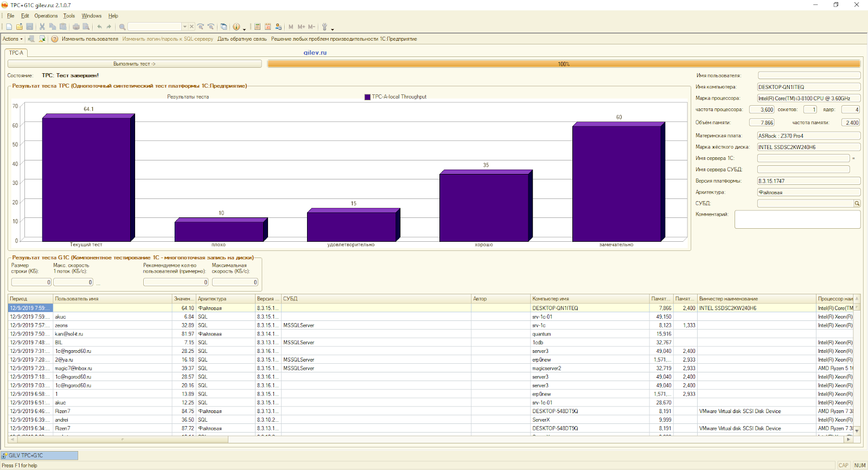868x470 pixels.
Task: Open the Calendar icon
Action: [x=268, y=27]
